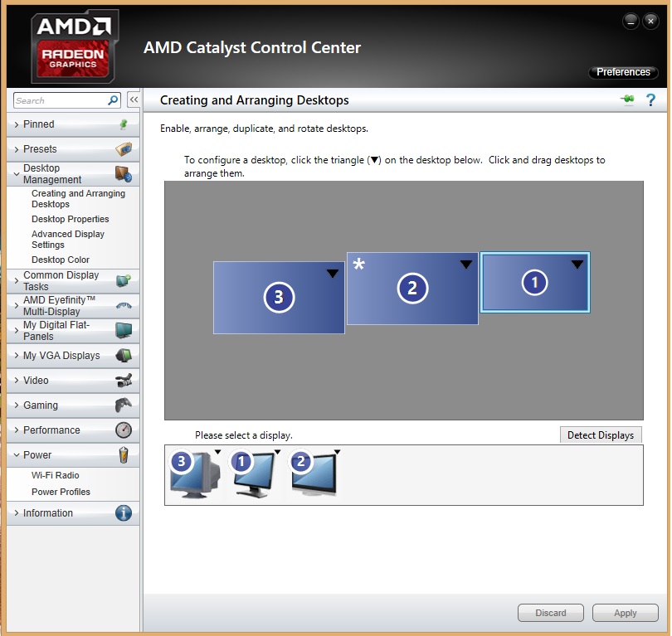
Task: Click the Apply button
Action: tap(626, 613)
